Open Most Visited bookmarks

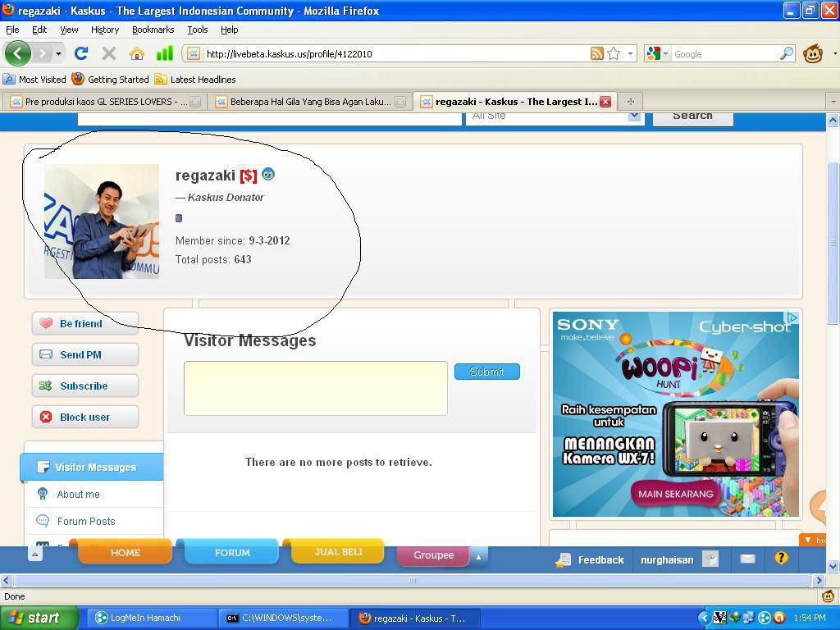click(x=34, y=80)
